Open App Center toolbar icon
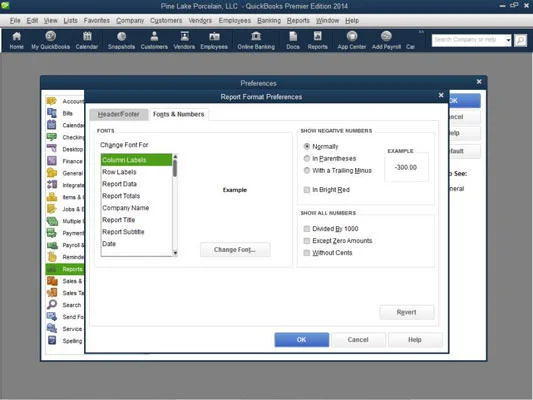This screenshot has height=400, width=533. (351, 40)
